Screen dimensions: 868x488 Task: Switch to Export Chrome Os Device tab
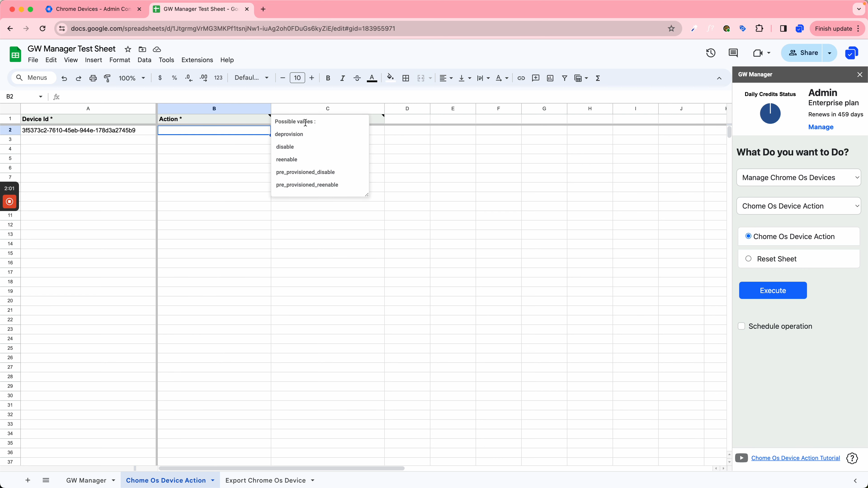[265, 480]
